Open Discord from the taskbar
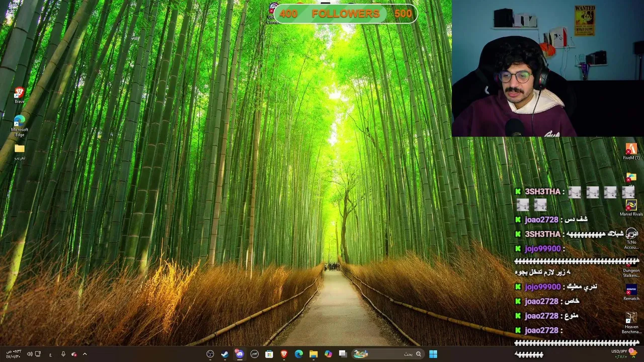 pyautogui.click(x=239, y=354)
